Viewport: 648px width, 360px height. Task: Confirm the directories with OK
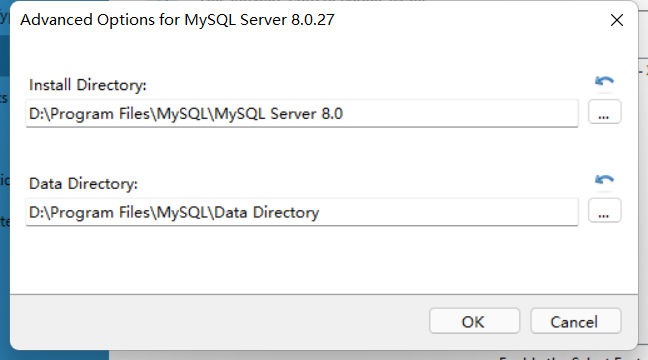[474, 321]
